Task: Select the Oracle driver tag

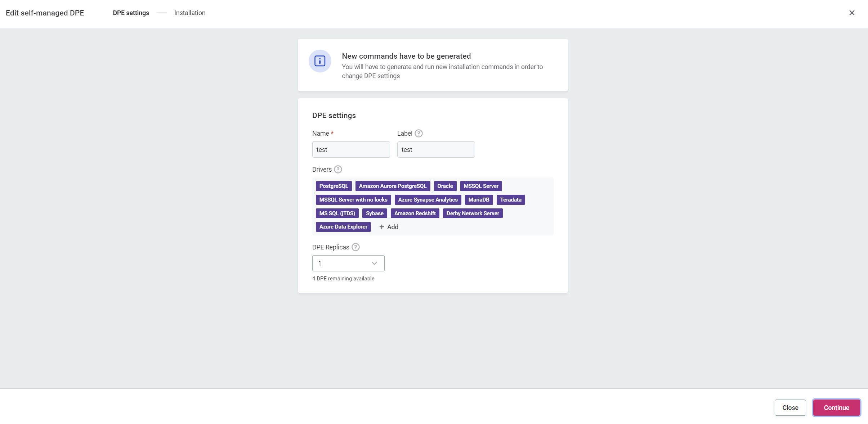Action: pyautogui.click(x=445, y=186)
